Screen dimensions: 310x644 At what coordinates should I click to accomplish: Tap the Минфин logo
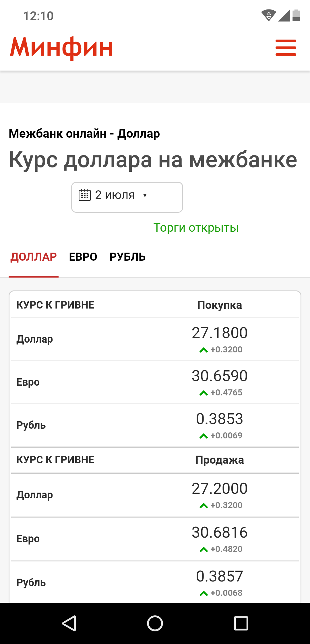coord(61,48)
